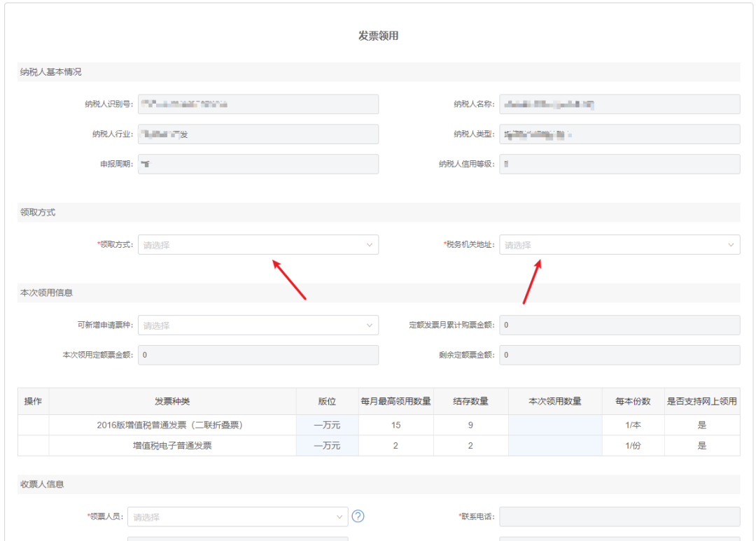
Task: Click the 纳税人行业 field
Action: click(258, 134)
